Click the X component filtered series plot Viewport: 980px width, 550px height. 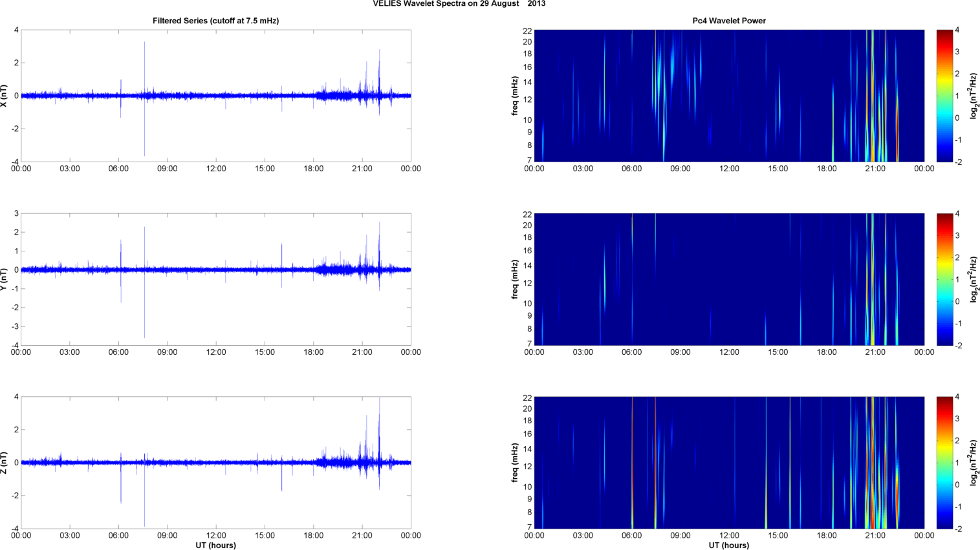tap(216, 96)
